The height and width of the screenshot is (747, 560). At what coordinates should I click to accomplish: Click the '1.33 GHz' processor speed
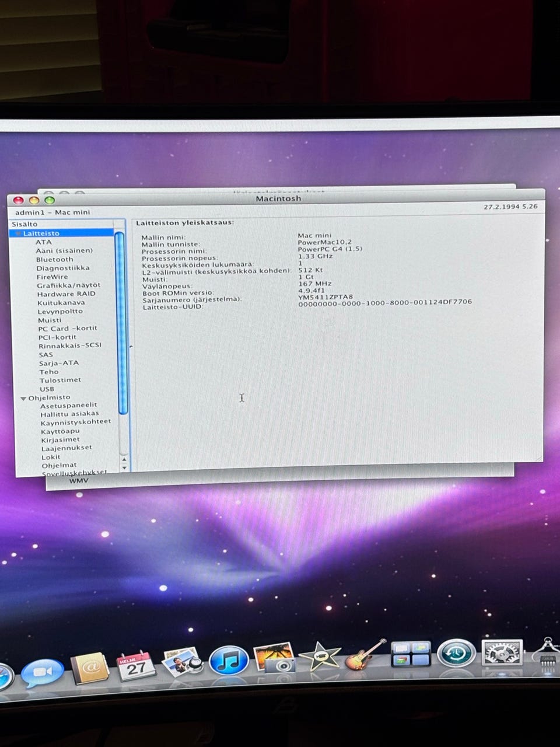(315, 256)
